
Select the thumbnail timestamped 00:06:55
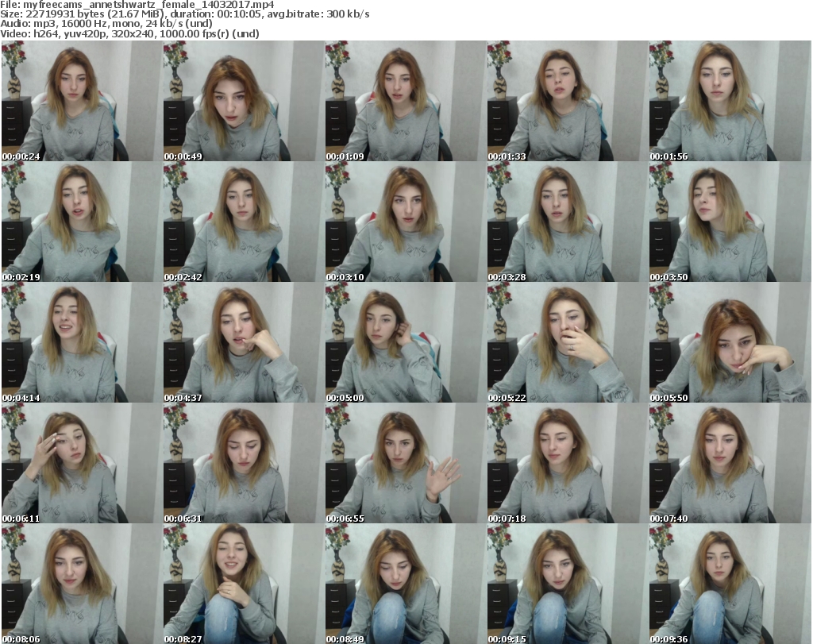pos(406,464)
